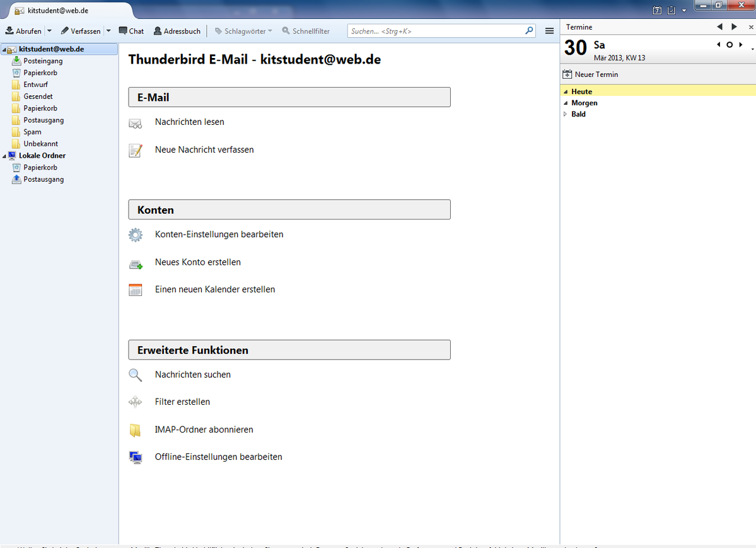Expand the Bald section in Termine
Viewport: 756px width, 548px height.
566,114
